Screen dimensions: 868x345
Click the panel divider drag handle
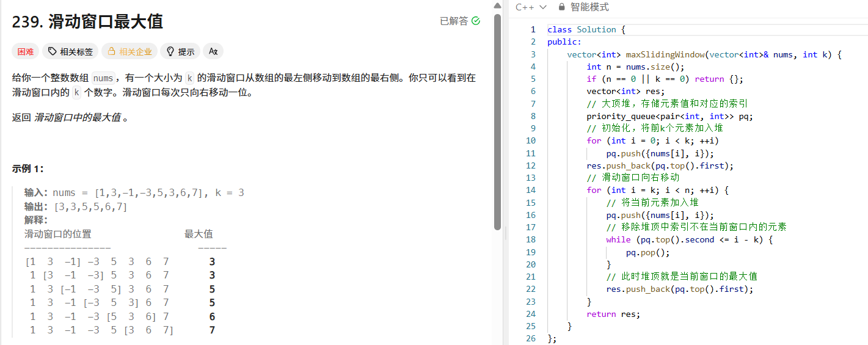point(505,233)
